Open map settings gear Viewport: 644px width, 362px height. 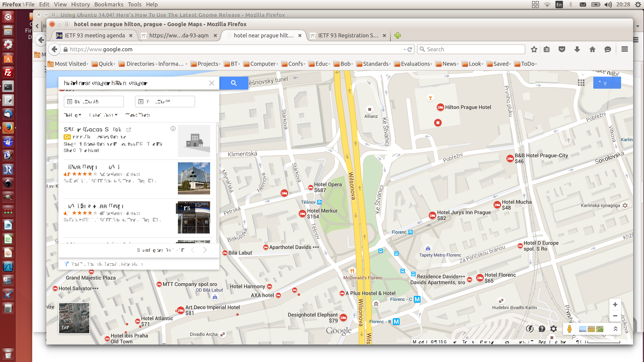[x=553, y=329]
